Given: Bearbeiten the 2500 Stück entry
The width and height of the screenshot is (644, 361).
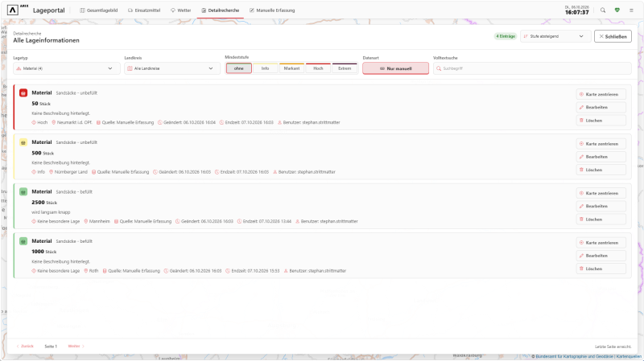Looking at the screenshot, I should click(601, 206).
